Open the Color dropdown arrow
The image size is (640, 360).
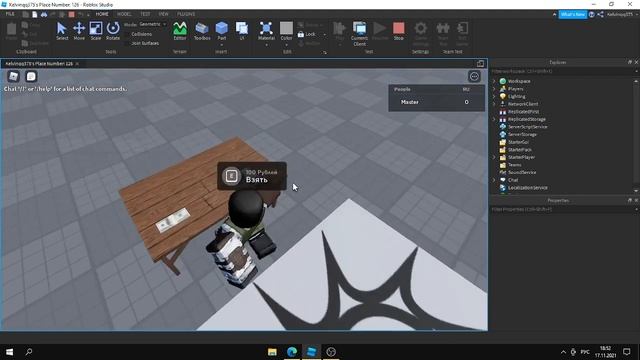pyautogui.click(x=286, y=44)
